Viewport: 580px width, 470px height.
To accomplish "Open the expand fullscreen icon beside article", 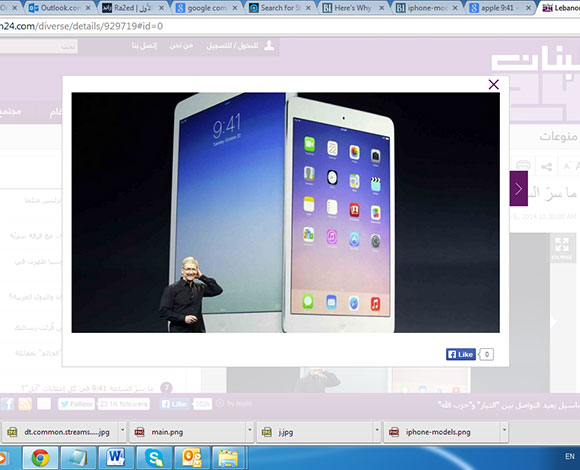I will click(562, 247).
